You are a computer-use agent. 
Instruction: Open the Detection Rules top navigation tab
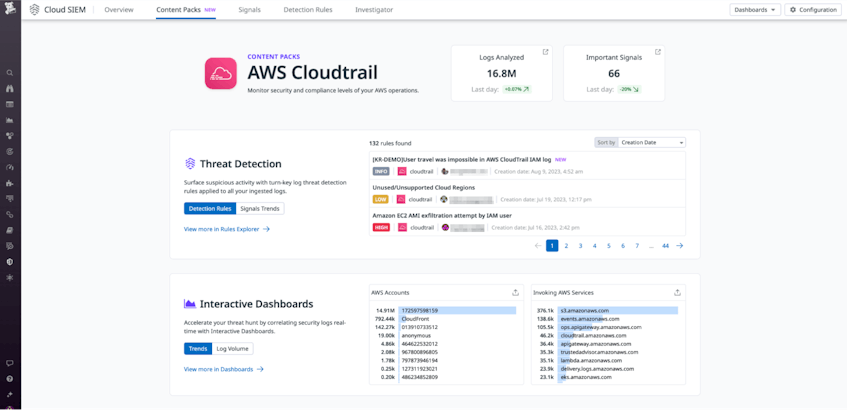pos(308,10)
